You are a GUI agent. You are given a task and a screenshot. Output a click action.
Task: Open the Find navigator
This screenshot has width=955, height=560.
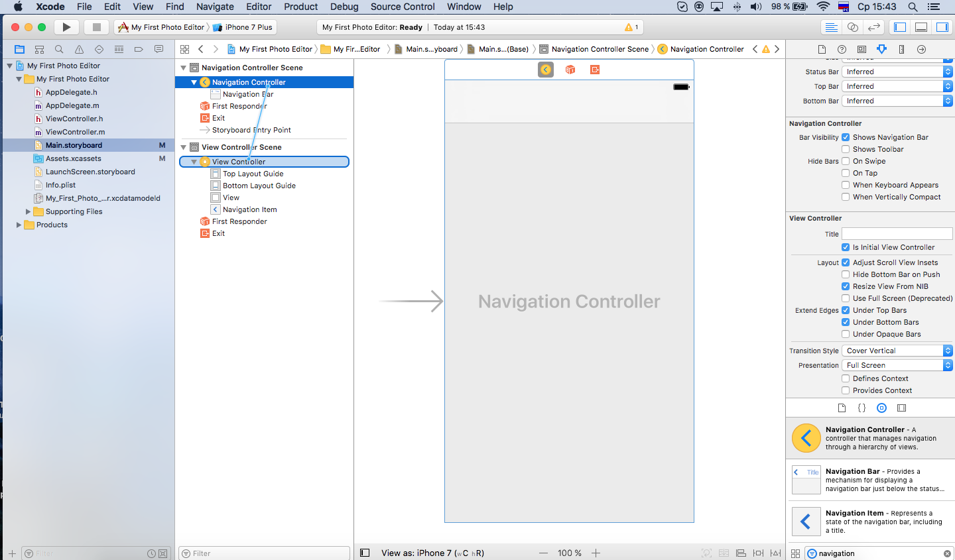pos(59,49)
